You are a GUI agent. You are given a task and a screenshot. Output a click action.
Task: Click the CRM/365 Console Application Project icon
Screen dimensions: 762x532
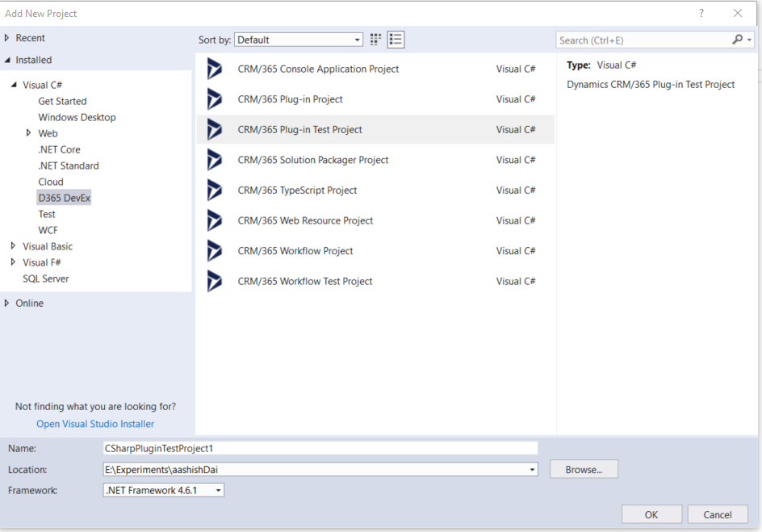[215, 69]
